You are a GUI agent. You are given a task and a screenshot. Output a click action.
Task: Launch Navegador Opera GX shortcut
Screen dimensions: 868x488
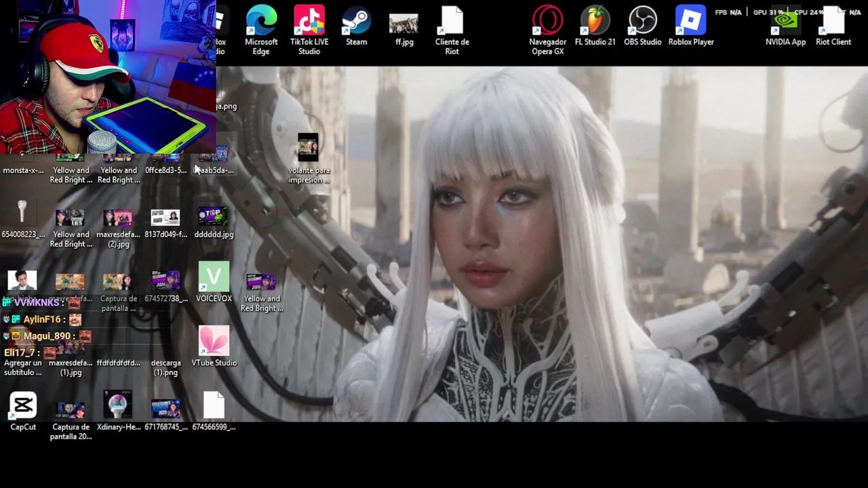click(547, 30)
